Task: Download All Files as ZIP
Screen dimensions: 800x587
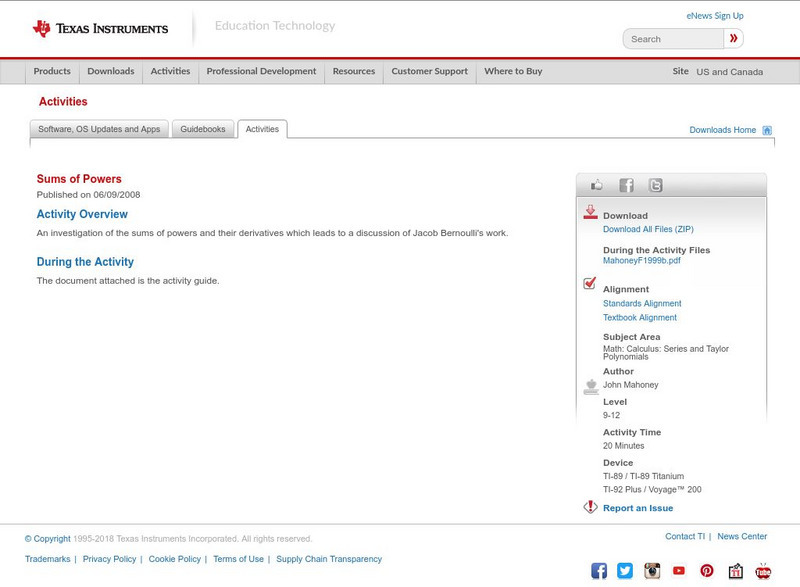Action: point(648,228)
